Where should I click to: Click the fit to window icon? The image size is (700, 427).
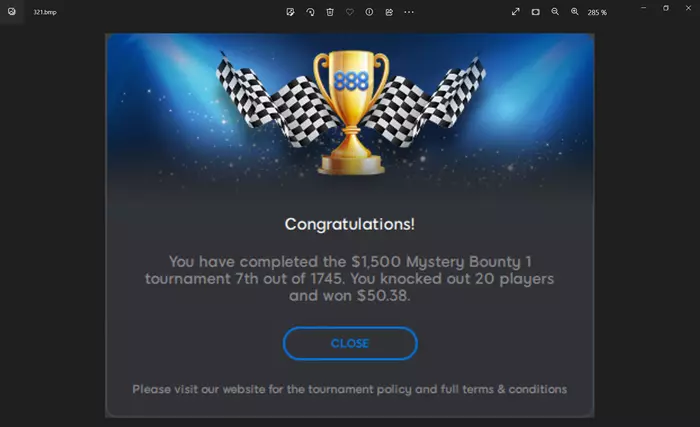[x=536, y=12]
